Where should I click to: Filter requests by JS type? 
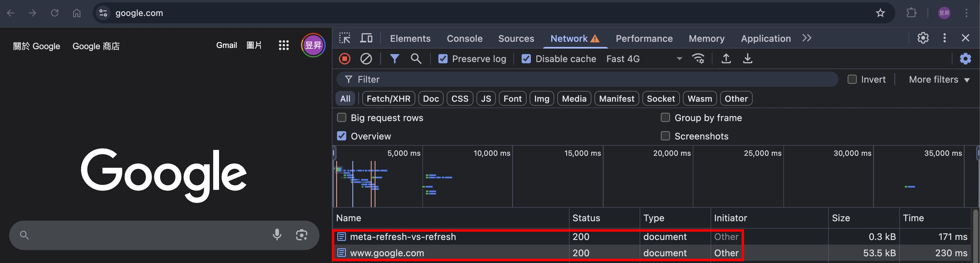[x=486, y=99]
